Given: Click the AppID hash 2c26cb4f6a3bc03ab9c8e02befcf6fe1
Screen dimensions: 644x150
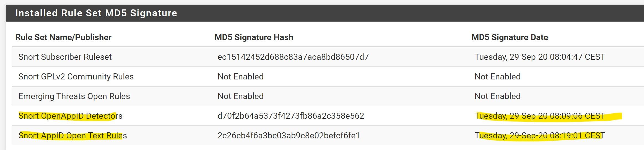Looking at the screenshot, I should click(289, 135).
